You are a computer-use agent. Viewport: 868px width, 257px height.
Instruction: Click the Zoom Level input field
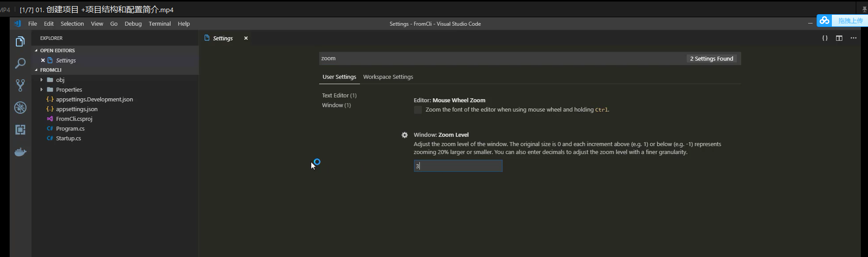458,166
